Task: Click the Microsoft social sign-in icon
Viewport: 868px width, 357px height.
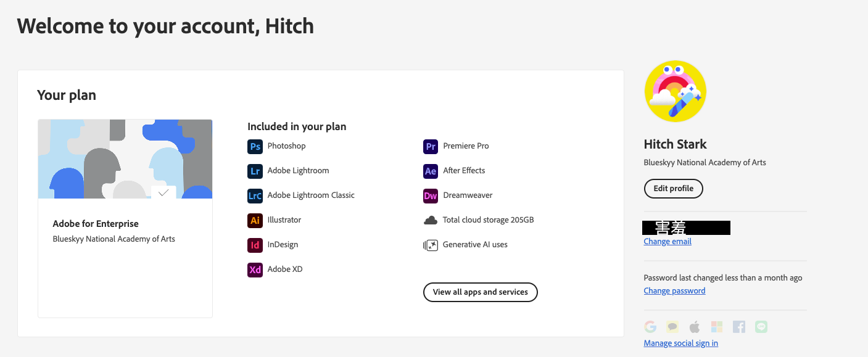Action: pyautogui.click(x=717, y=327)
